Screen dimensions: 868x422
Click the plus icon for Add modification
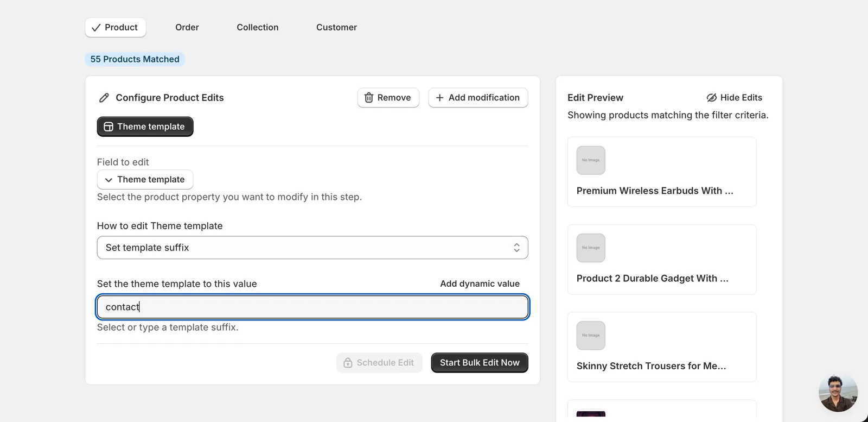pyautogui.click(x=439, y=98)
